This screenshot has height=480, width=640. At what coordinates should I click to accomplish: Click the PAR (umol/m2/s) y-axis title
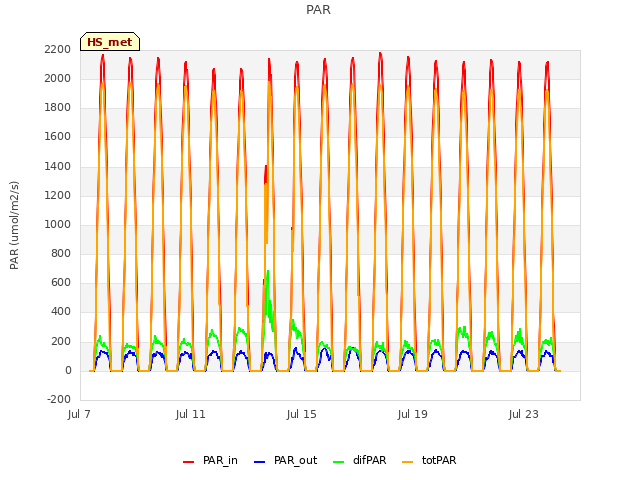click(x=14, y=225)
